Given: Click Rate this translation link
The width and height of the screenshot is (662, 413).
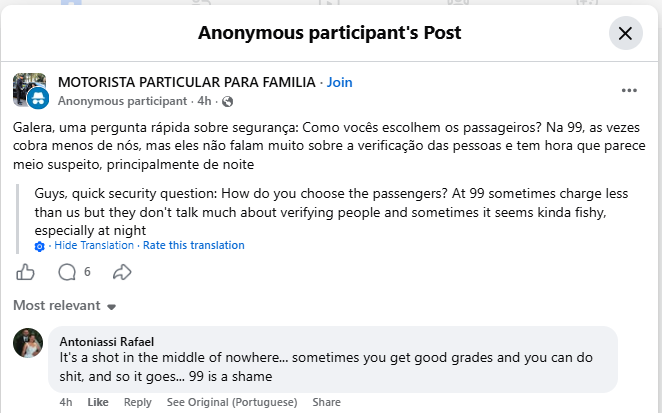Looking at the screenshot, I should pyautogui.click(x=194, y=245).
